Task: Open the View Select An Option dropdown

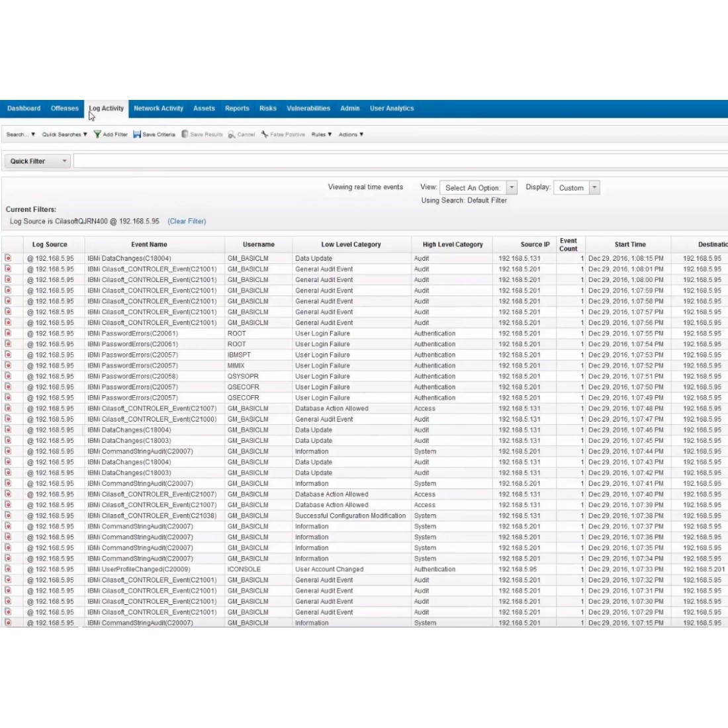Action: [x=511, y=187]
